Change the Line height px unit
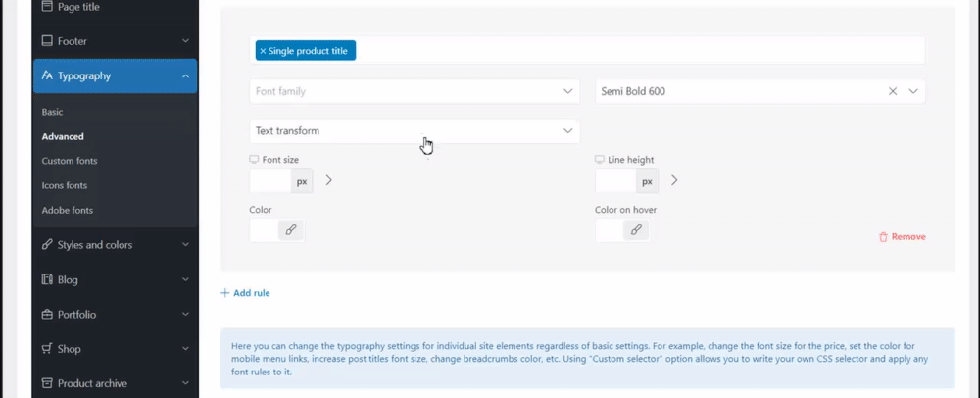This screenshot has width=980, height=398. [x=648, y=181]
